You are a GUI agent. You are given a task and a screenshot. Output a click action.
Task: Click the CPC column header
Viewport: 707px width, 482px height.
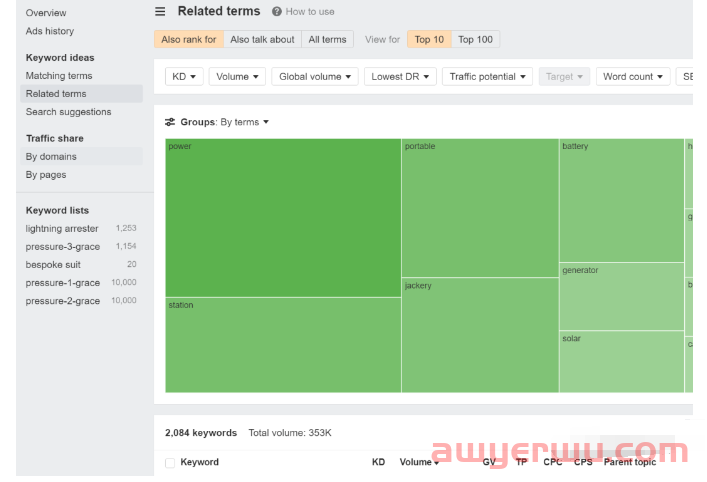pos(553,462)
